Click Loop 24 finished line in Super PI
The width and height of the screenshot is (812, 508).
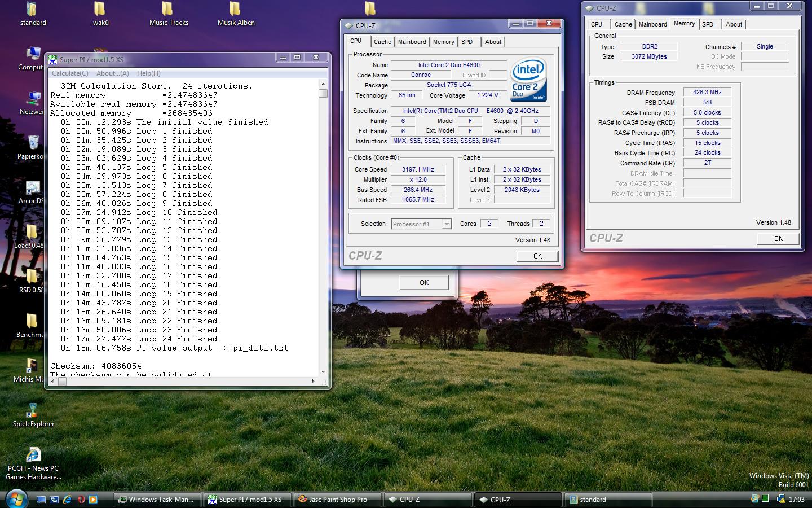tap(139, 339)
